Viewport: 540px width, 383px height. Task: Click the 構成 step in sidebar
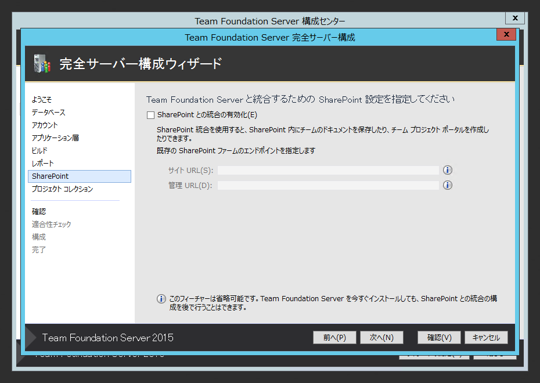(x=39, y=237)
